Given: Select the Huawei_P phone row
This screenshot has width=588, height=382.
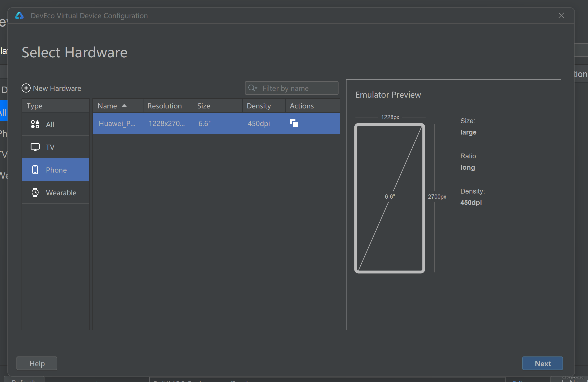Looking at the screenshot, I should [x=170, y=123].
